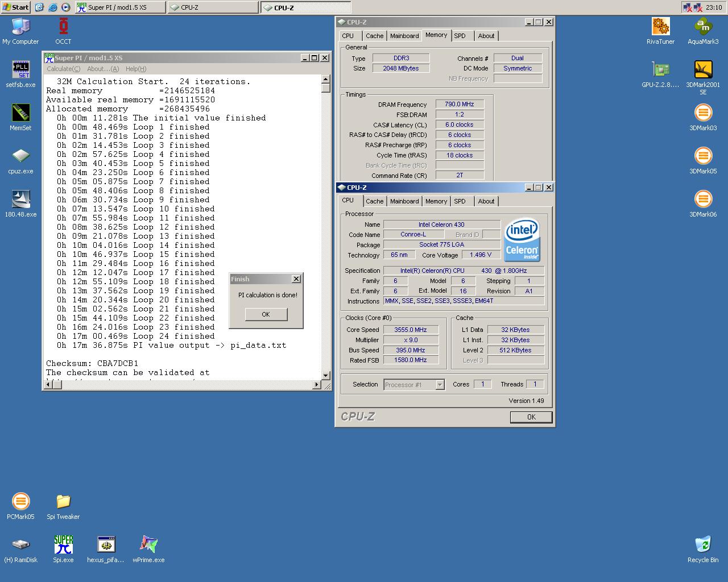
Task: Click the Intel Celeron logo in CPU-Z
Action: click(522, 240)
